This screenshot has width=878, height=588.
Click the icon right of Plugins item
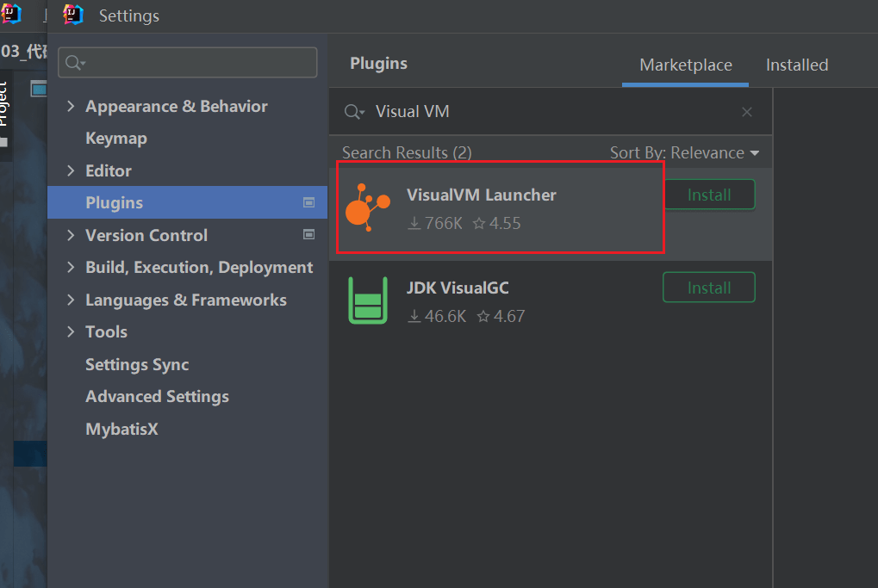(x=309, y=203)
